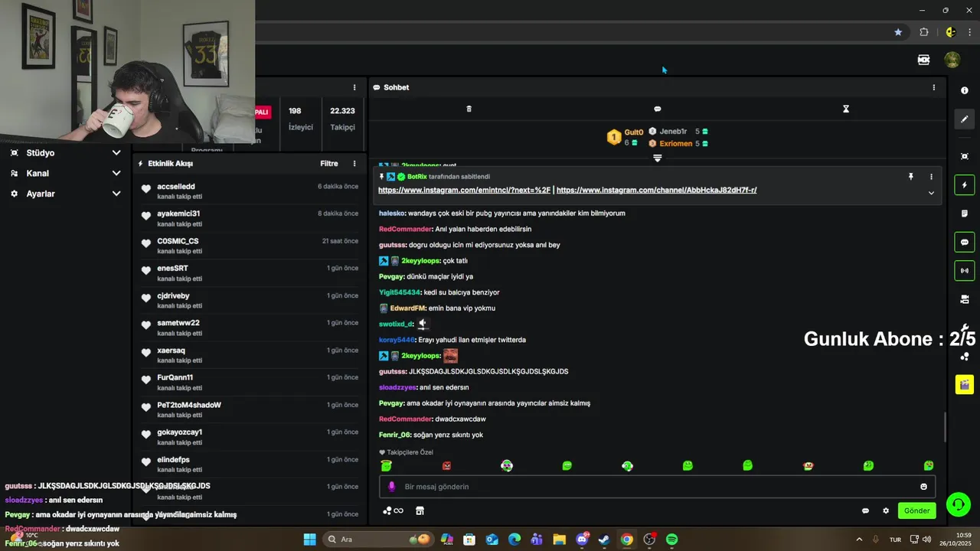Click the document list icon in the right sidebar
Viewport: 980px width, 551px height.
[965, 214]
